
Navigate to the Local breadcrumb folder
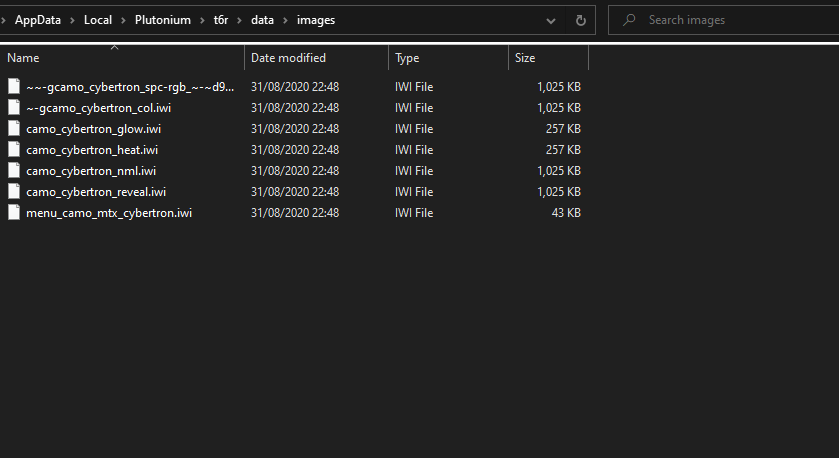[x=98, y=20]
